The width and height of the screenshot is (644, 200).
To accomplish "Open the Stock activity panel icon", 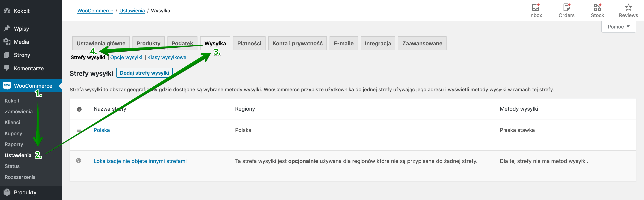I will pos(598,8).
